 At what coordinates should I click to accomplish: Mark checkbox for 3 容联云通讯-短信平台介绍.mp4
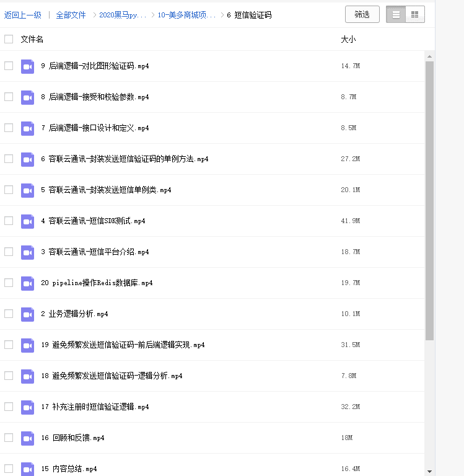point(9,252)
